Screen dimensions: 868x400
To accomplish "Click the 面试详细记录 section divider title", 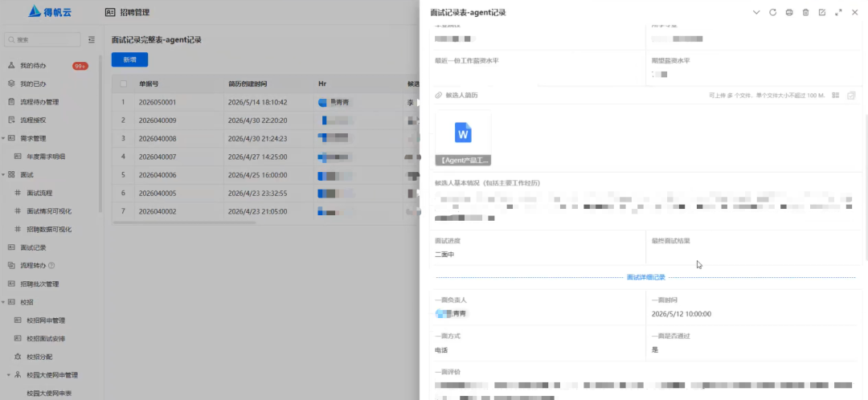I will click(645, 277).
